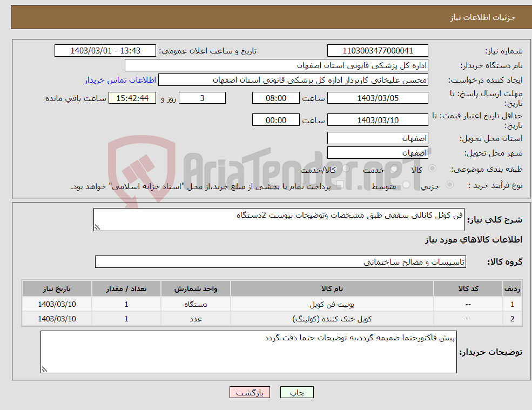Click the goods group field تاسیسات و مصالح ساختمانی
Viewport: 532px width, 410px height.
pyautogui.click(x=281, y=261)
